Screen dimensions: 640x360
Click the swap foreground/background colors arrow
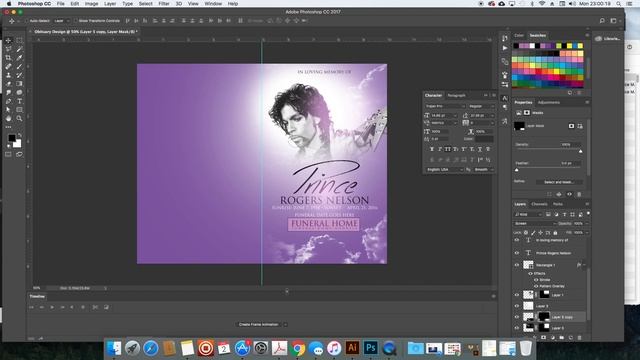pyautogui.click(x=19, y=135)
